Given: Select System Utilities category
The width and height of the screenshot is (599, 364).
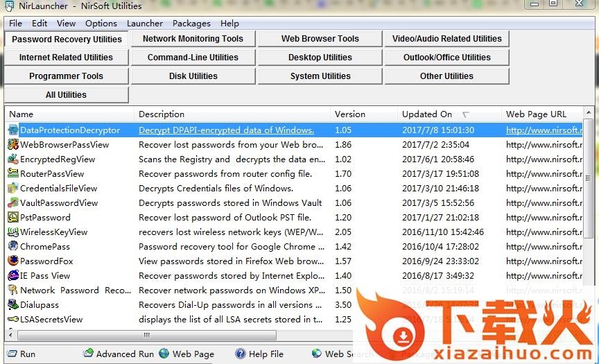Looking at the screenshot, I should pyautogui.click(x=320, y=76).
